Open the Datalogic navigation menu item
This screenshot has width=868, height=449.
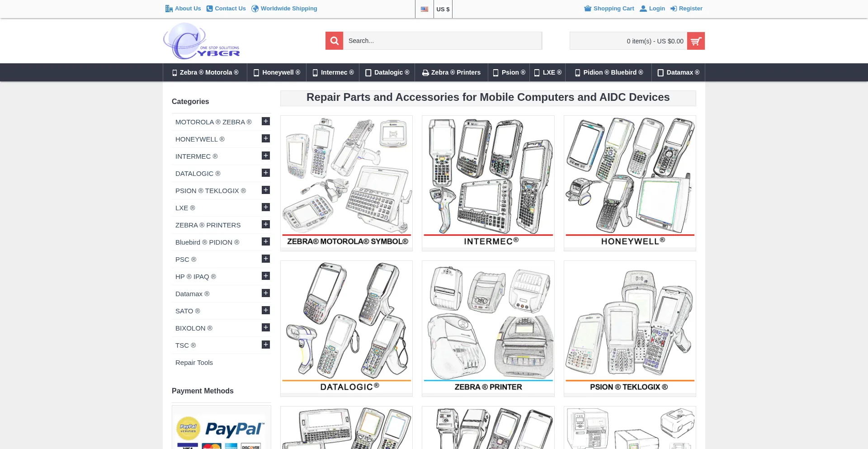coord(387,72)
